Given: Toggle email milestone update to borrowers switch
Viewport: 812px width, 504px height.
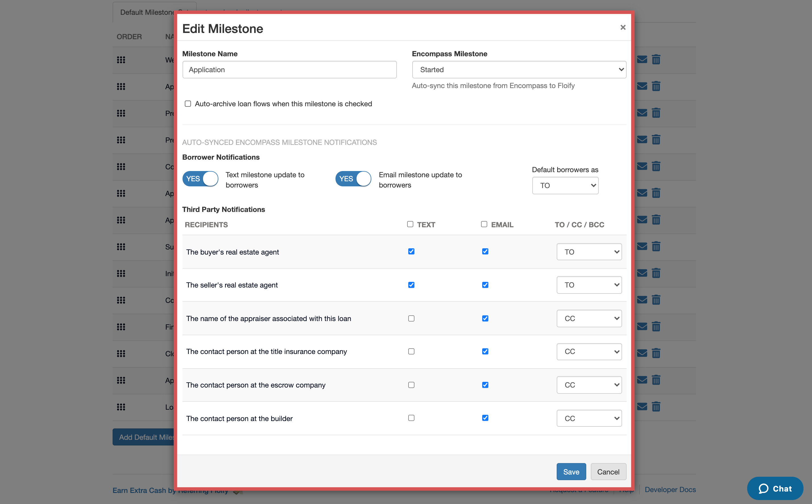Looking at the screenshot, I should (353, 179).
